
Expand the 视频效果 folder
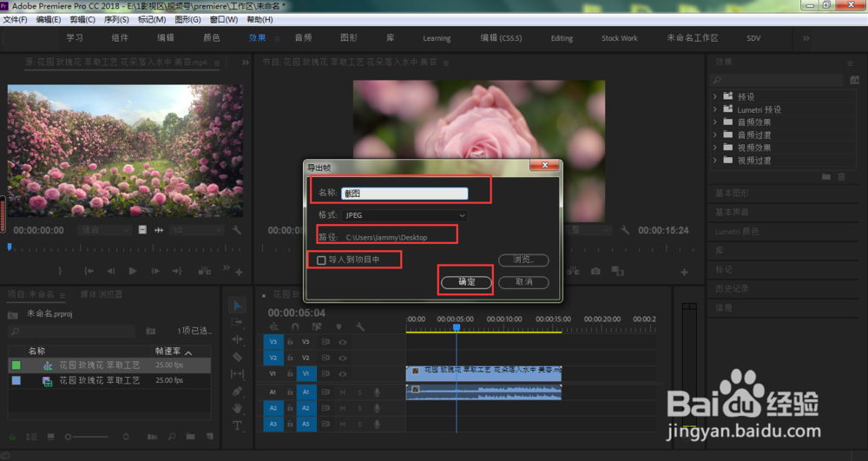[714, 148]
